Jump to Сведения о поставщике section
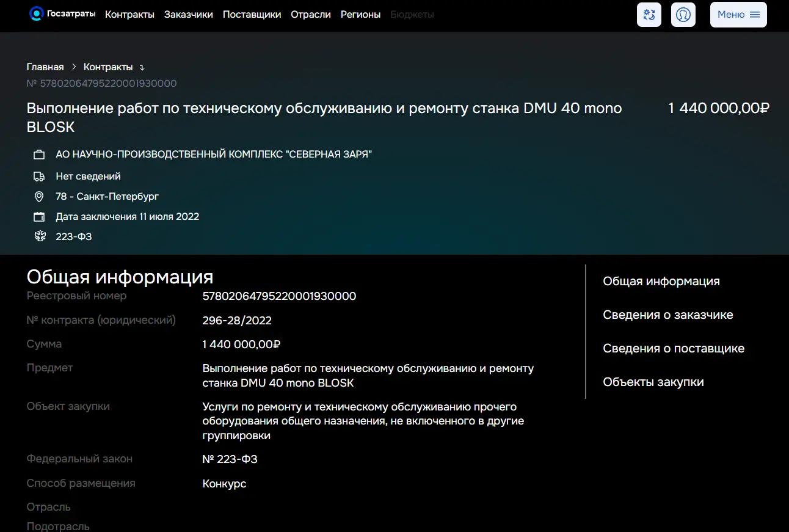The image size is (789, 532). click(674, 349)
